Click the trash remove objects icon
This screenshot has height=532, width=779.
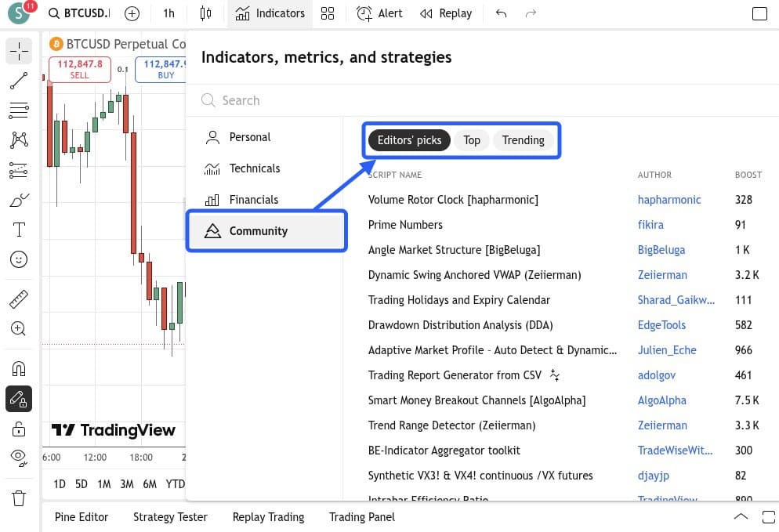19,498
